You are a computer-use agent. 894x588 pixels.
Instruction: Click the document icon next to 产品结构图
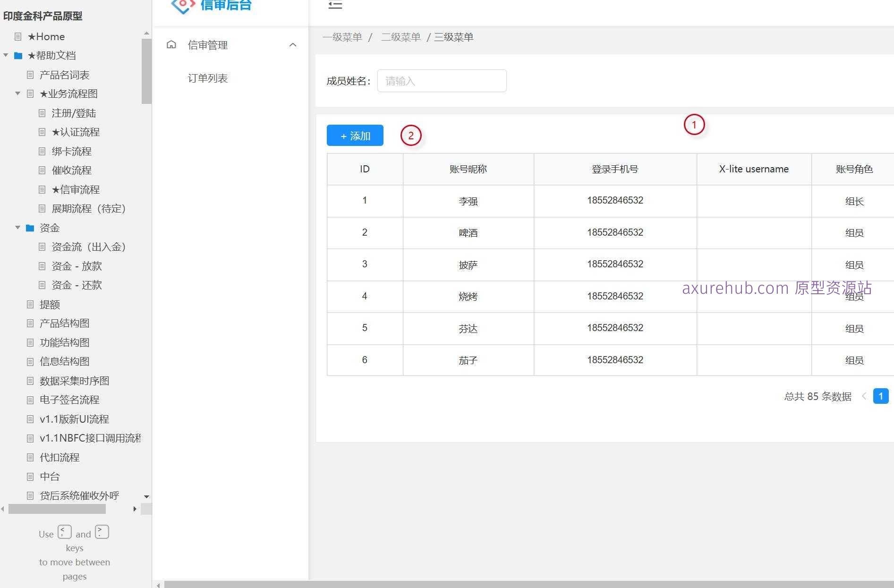point(30,323)
